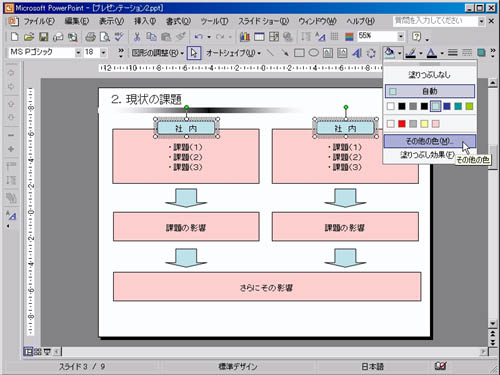Expand the Undo history dropdown arrow
500x375 pixels.
coord(209,37)
